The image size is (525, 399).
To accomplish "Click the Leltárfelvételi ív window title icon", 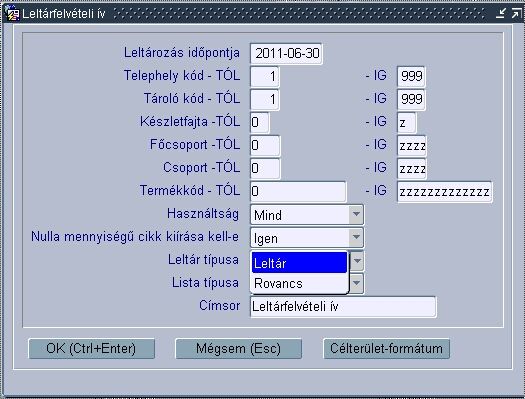I will click(12, 14).
